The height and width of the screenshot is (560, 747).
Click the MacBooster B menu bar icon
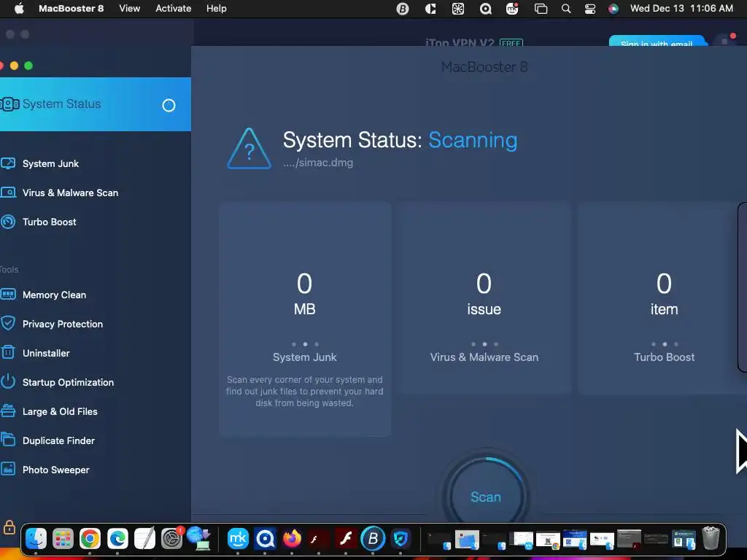tap(403, 9)
